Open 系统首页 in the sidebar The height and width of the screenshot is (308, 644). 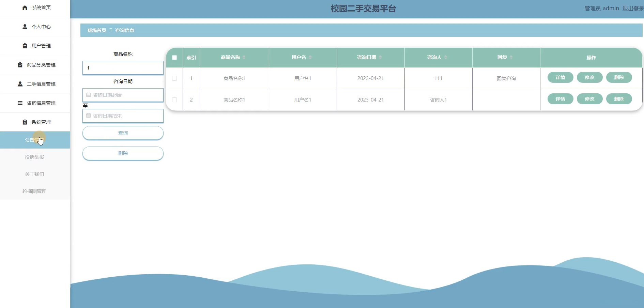click(35, 7)
